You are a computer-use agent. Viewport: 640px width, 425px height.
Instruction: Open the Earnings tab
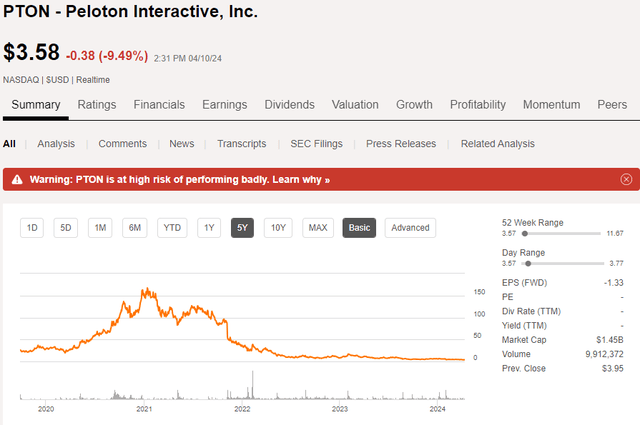(x=225, y=105)
